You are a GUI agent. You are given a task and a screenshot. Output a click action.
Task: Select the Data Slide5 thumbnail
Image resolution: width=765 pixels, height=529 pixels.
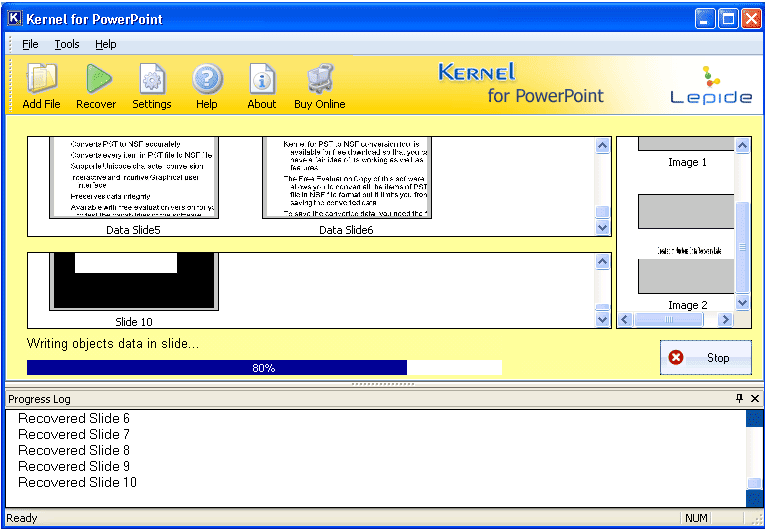coord(134,178)
